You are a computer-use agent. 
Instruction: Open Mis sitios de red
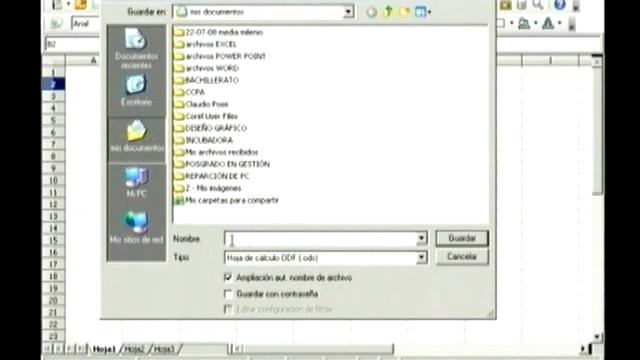136,228
